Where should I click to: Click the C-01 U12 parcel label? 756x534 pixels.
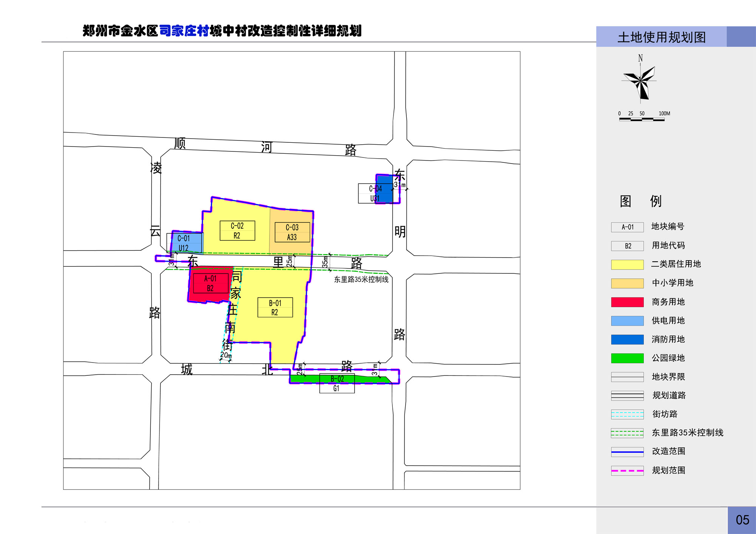coord(184,243)
